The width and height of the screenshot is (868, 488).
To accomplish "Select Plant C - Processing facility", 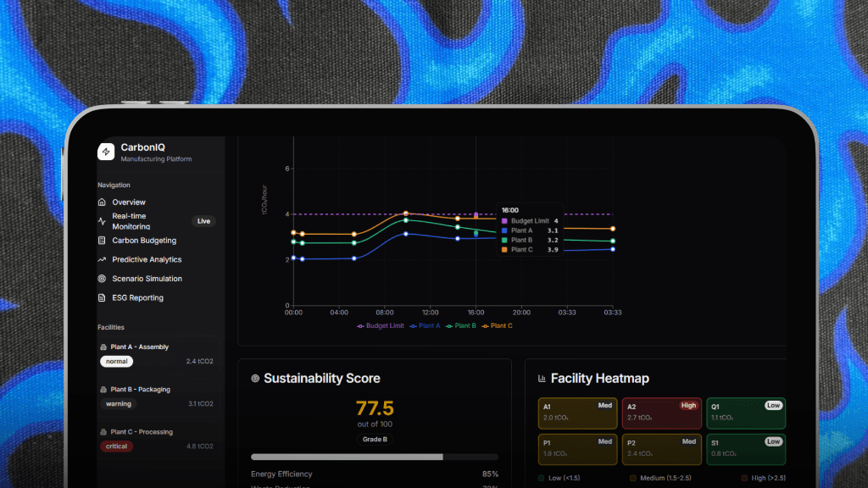I will click(x=142, y=432).
